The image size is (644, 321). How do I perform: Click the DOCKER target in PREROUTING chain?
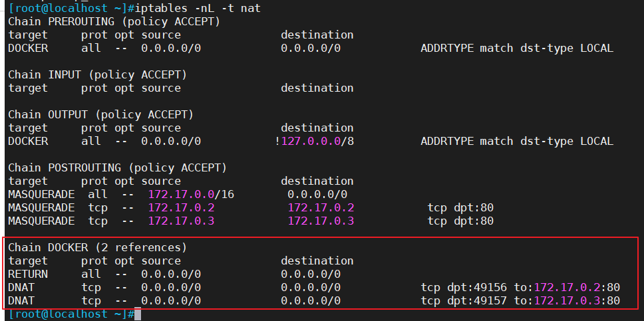point(28,48)
